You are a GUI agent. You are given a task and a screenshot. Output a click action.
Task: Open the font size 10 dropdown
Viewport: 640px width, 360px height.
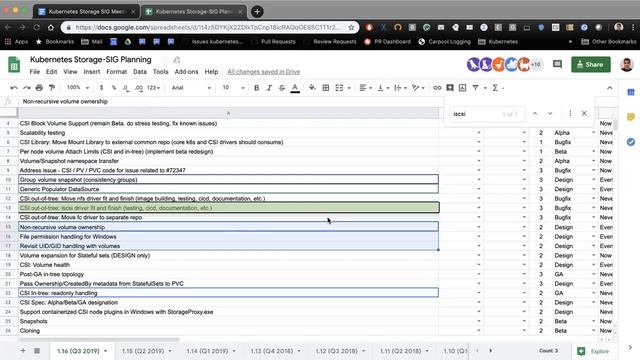coord(233,88)
